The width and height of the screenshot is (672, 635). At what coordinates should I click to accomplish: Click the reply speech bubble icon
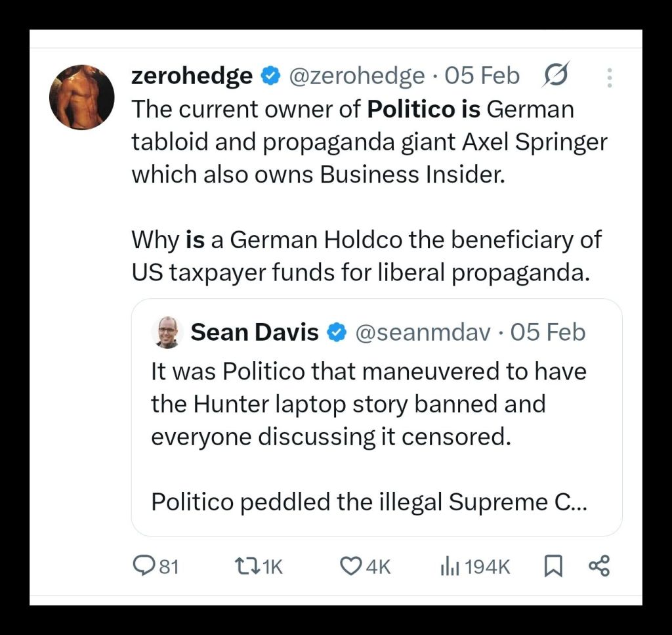144,566
